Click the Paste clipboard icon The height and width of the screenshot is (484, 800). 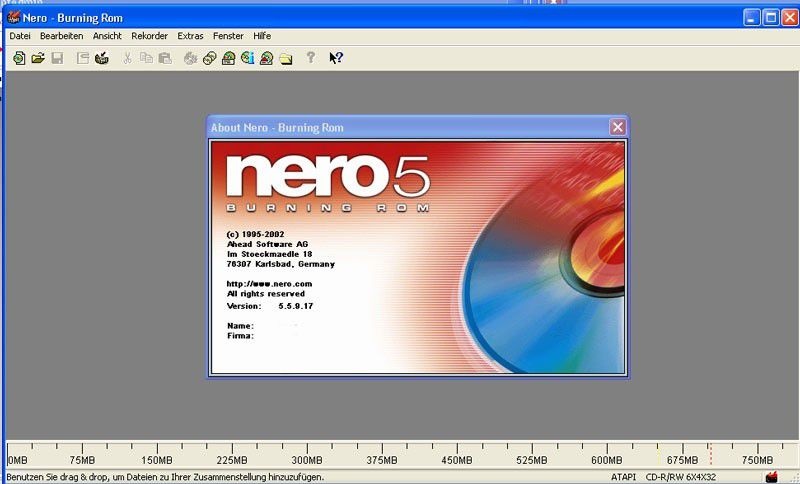165,58
